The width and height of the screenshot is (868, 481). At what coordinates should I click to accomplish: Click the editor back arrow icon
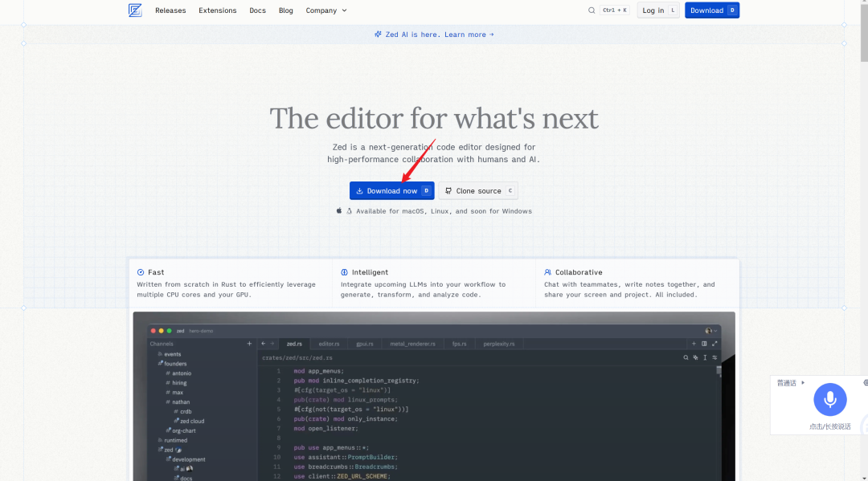264,344
